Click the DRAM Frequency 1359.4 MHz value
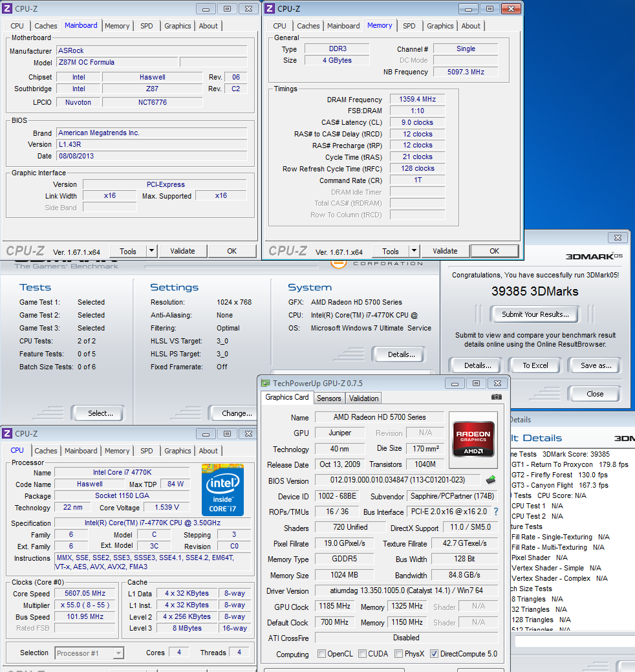 pyautogui.click(x=417, y=99)
